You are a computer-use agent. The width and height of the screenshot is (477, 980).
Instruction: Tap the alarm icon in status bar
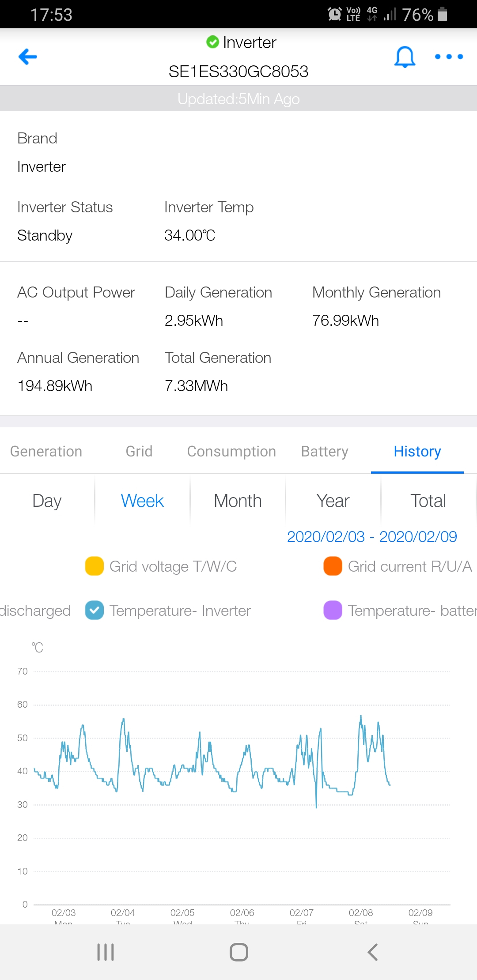click(x=334, y=14)
